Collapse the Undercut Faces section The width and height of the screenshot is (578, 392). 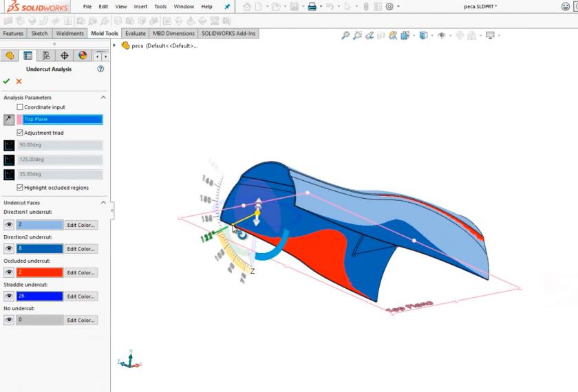tap(103, 203)
